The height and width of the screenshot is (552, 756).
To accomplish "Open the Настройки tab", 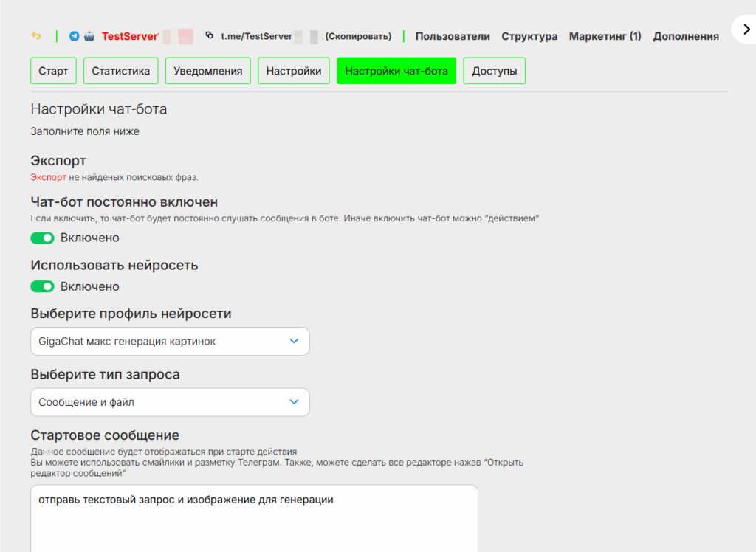I will point(294,71).
